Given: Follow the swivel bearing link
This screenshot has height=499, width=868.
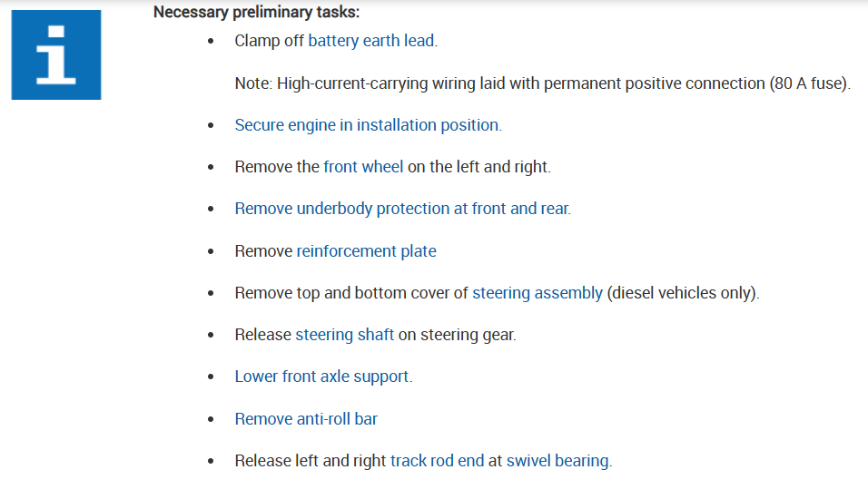Looking at the screenshot, I should pyautogui.click(x=557, y=461).
